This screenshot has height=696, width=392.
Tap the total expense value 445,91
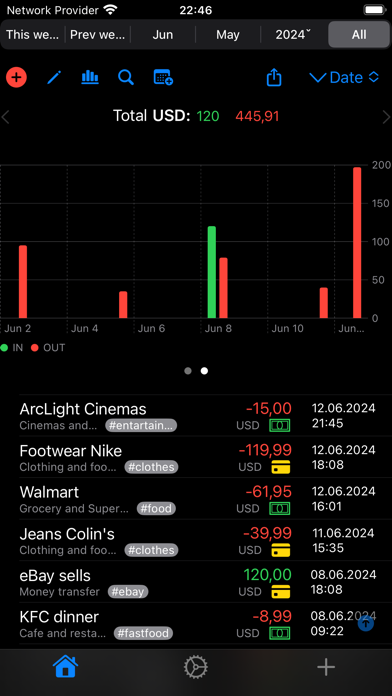(x=257, y=116)
